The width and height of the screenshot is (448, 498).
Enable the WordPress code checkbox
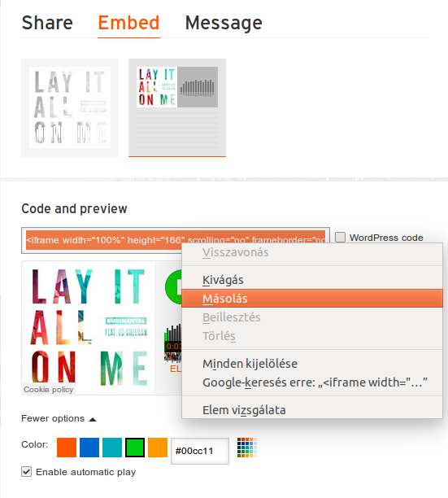click(x=341, y=238)
